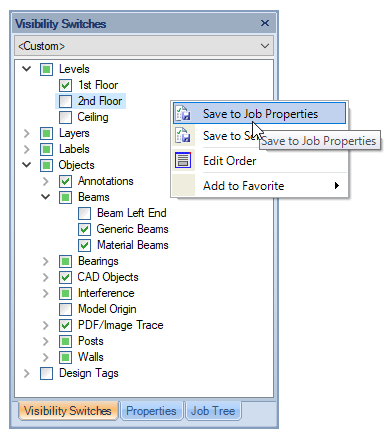Image resolution: width=392 pixels, height=442 pixels.
Task: Uncheck the Annotations checkbox
Action: point(65,181)
